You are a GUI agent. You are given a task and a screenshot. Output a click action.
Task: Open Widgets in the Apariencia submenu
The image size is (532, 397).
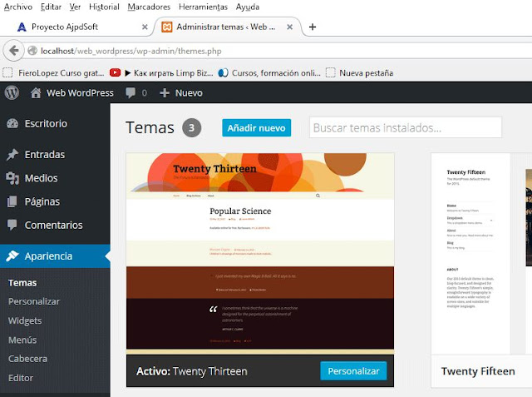(x=25, y=320)
